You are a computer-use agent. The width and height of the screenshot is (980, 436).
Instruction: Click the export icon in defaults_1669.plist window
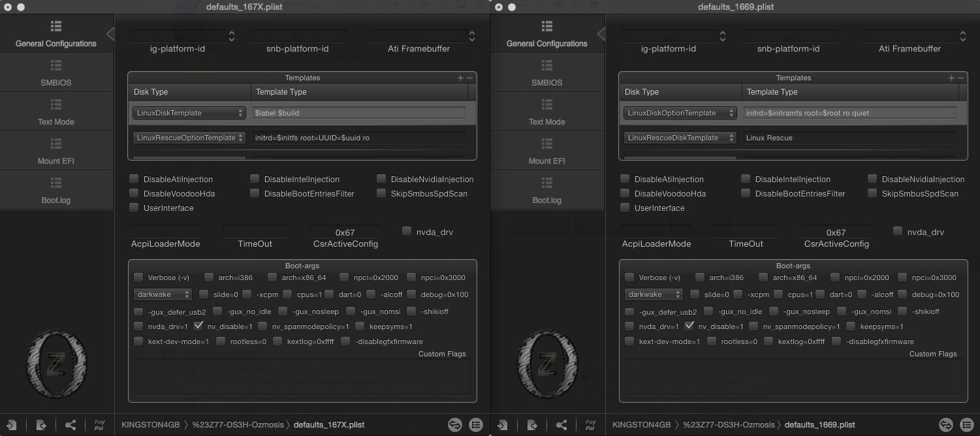pyautogui.click(x=532, y=425)
